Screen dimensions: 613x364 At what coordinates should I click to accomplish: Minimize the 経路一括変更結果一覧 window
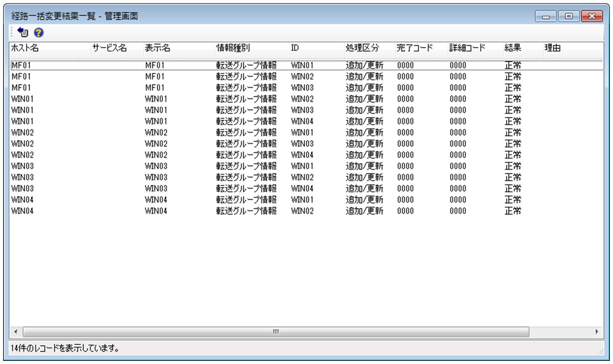(547, 16)
